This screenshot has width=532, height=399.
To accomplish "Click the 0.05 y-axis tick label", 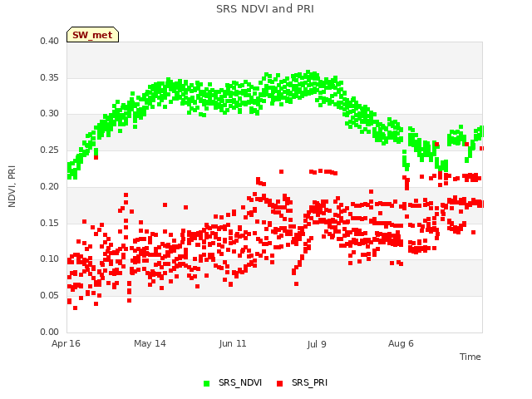I will click(50, 295).
